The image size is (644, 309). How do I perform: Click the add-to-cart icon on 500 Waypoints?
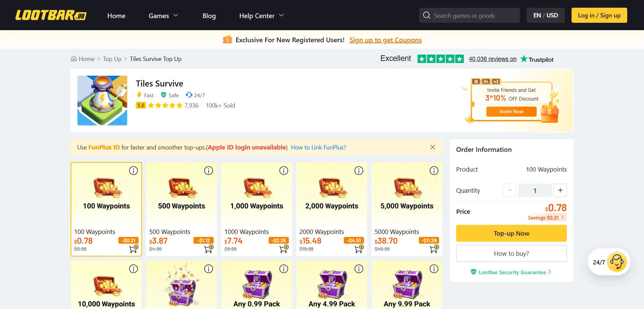[208, 248]
